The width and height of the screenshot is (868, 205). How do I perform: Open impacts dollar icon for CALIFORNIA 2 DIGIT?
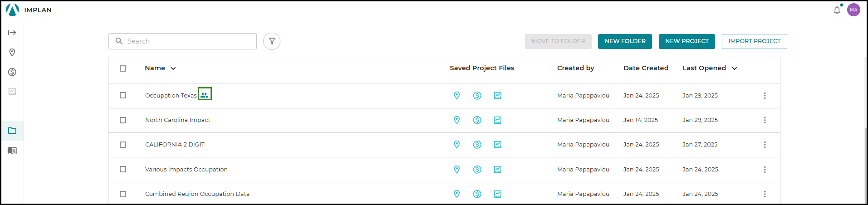click(x=477, y=145)
